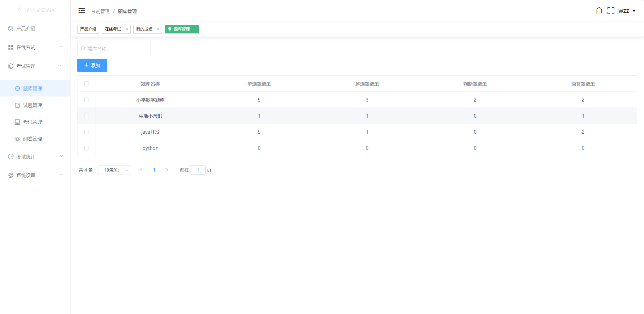
Task: Focus the 题库名称 search field
Action: [x=114, y=49]
